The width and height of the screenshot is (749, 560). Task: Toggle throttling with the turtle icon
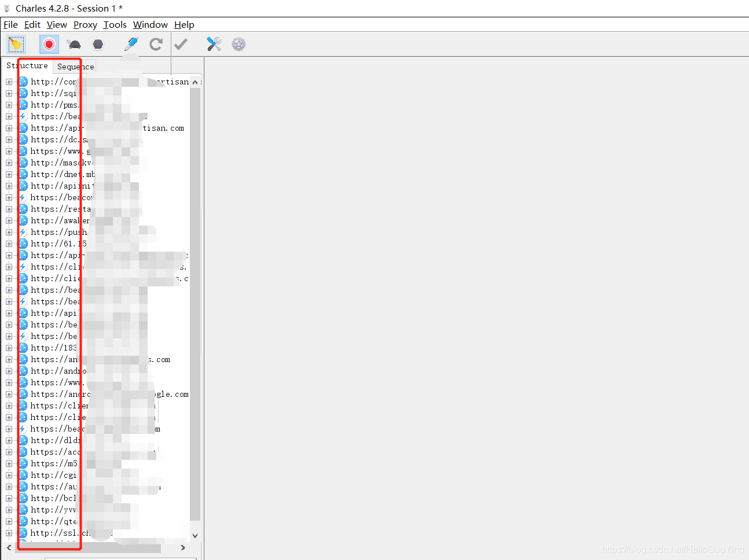tap(74, 44)
